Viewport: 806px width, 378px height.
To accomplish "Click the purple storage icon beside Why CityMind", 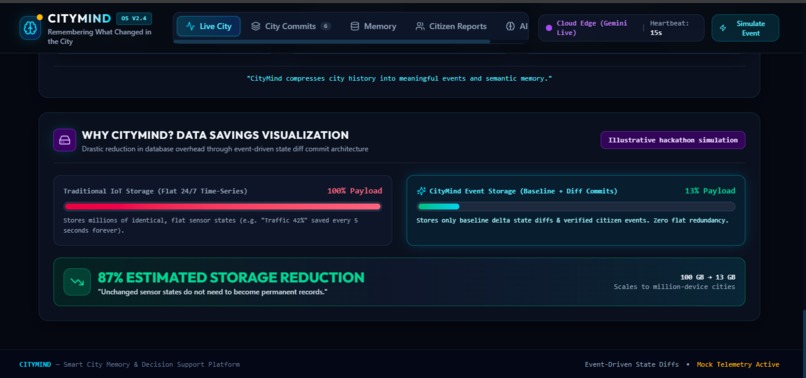I will point(64,140).
